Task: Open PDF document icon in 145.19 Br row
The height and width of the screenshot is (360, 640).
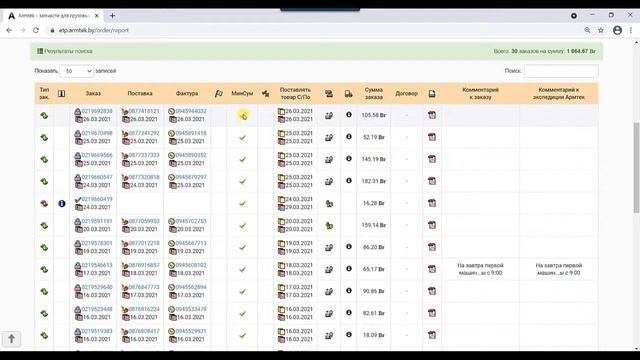Action: point(432,159)
